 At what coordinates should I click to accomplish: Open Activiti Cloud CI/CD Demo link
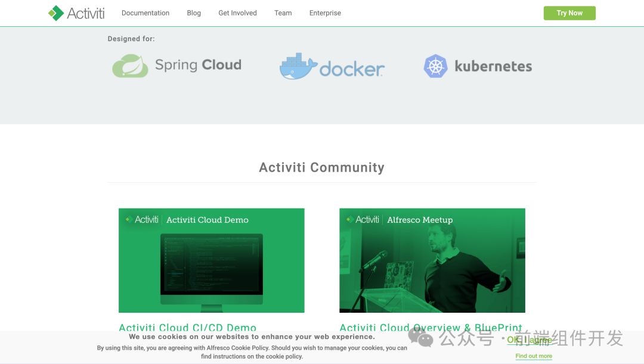pos(188,328)
